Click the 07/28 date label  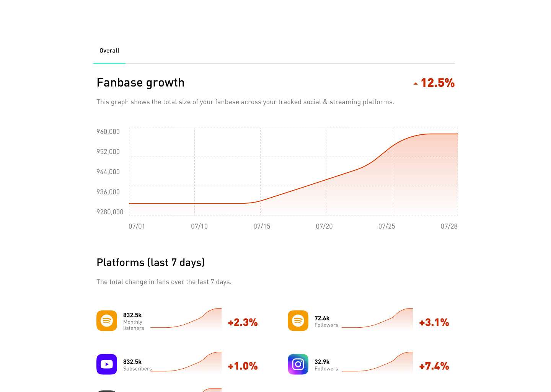pos(449,226)
